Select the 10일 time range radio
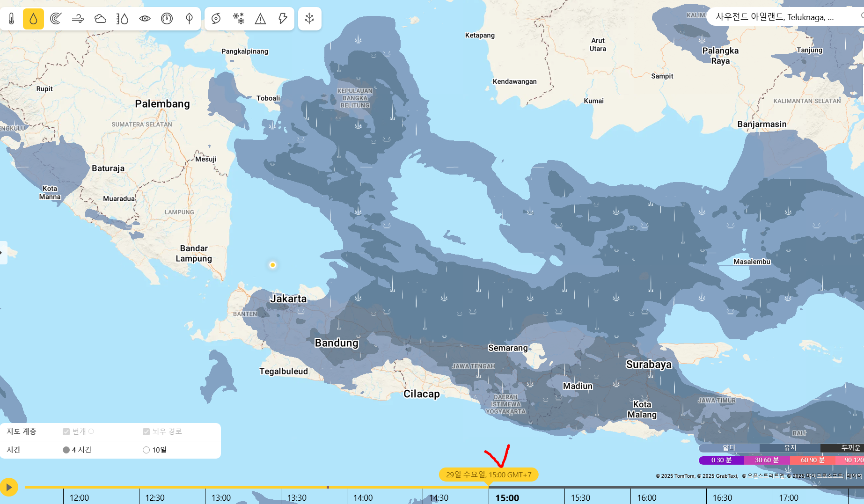The image size is (864, 504). [146, 450]
